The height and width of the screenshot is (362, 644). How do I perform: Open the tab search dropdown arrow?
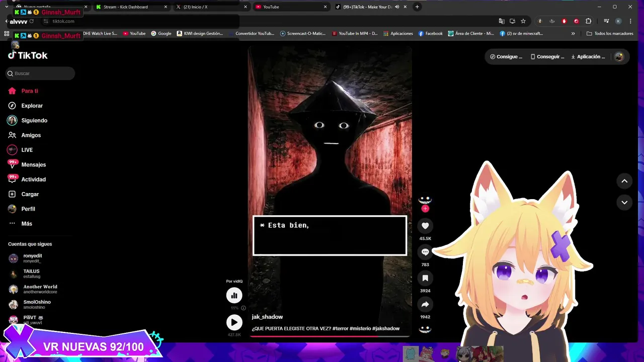(7, 7)
